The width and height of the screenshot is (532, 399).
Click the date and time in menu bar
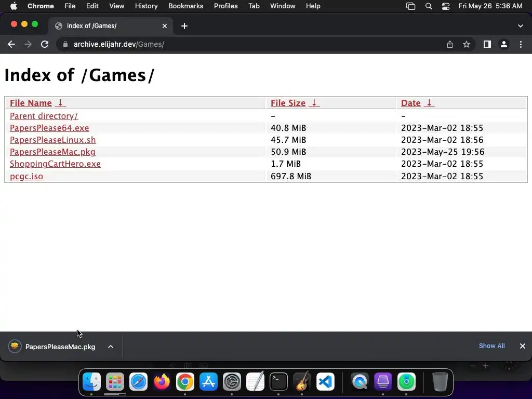(490, 6)
